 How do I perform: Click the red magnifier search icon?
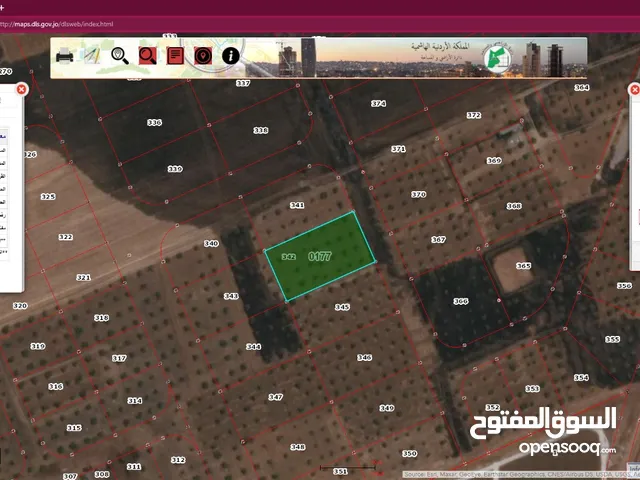147,56
